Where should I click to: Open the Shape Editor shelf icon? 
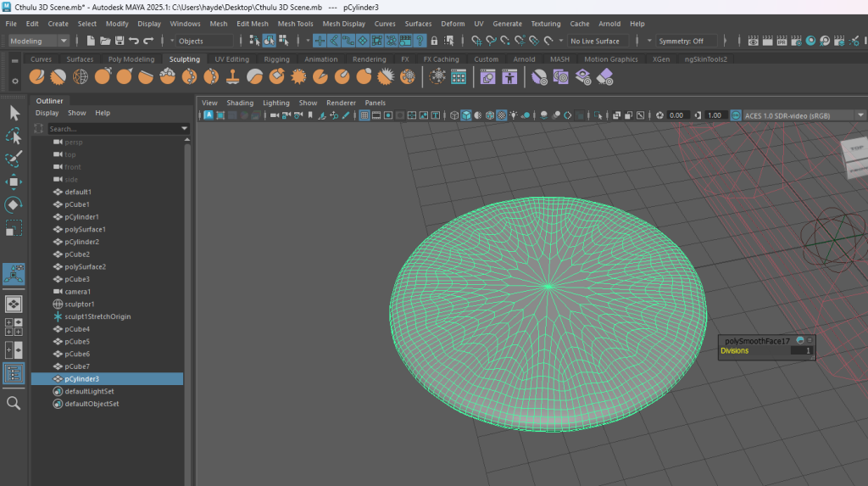487,77
